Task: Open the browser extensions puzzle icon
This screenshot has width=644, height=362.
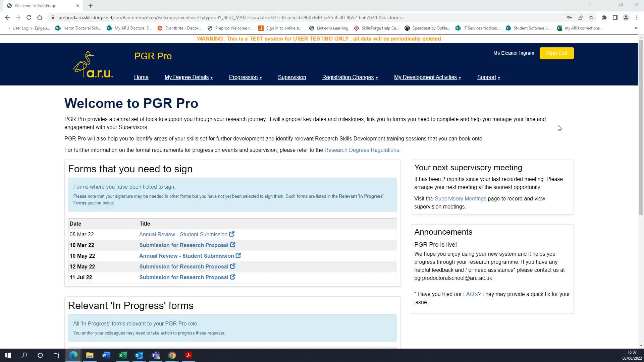Action: pyautogui.click(x=604, y=17)
